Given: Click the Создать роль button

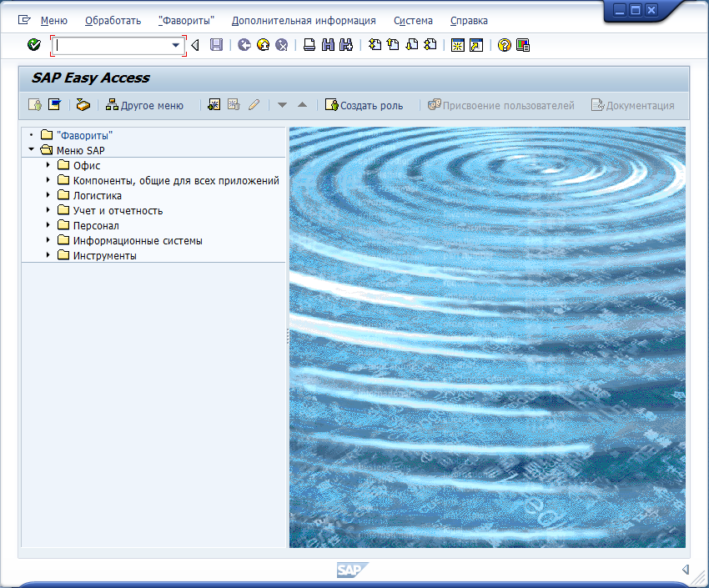Looking at the screenshot, I should tap(364, 105).
